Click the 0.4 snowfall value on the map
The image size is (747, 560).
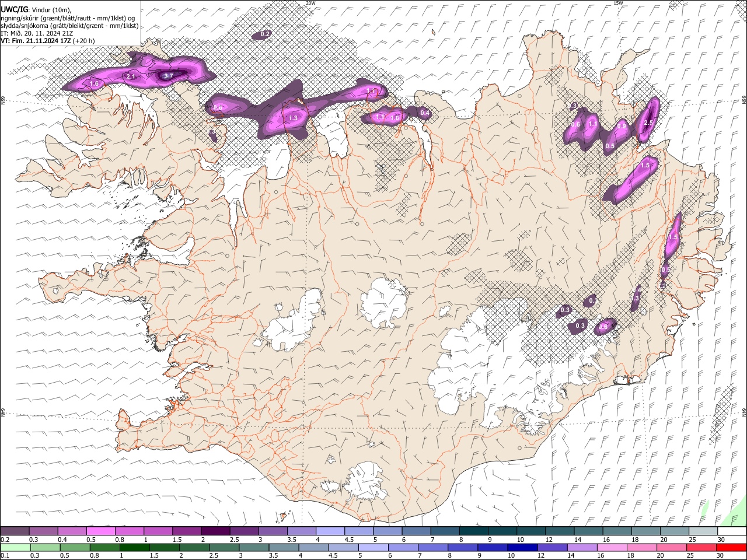coord(425,113)
